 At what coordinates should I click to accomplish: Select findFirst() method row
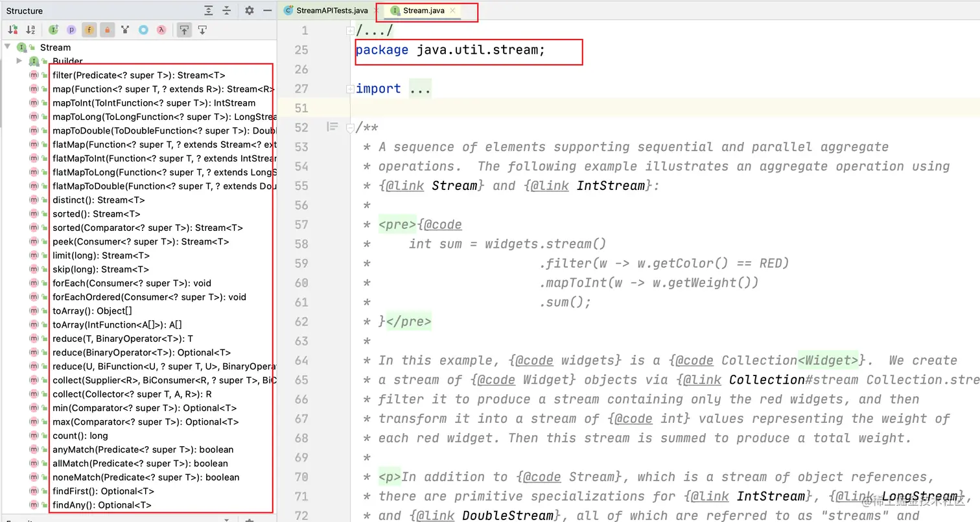pyautogui.click(x=104, y=491)
